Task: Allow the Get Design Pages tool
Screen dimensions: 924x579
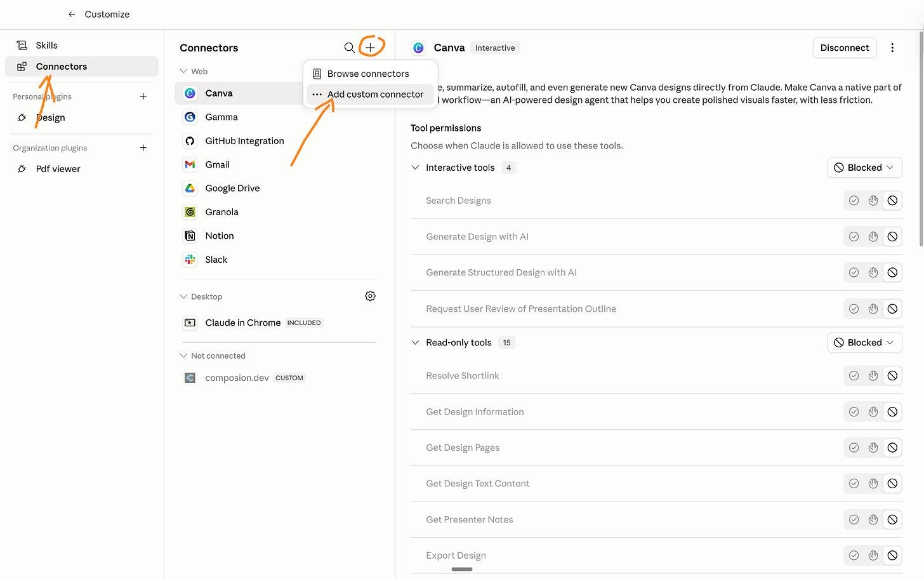Action: [x=854, y=448]
